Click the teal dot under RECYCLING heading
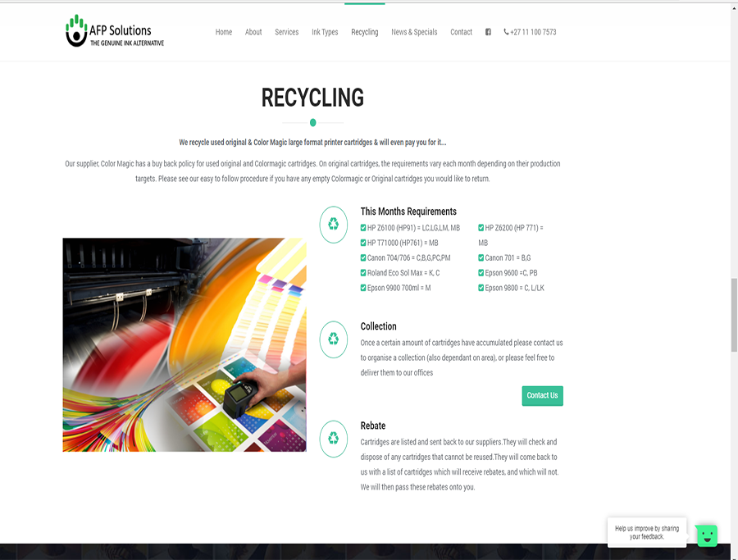The height and width of the screenshot is (560, 738). [x=313, y=123]
